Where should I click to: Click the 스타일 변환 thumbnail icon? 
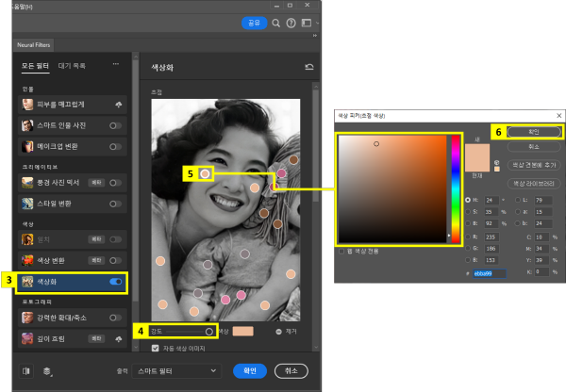pos(27,204)
